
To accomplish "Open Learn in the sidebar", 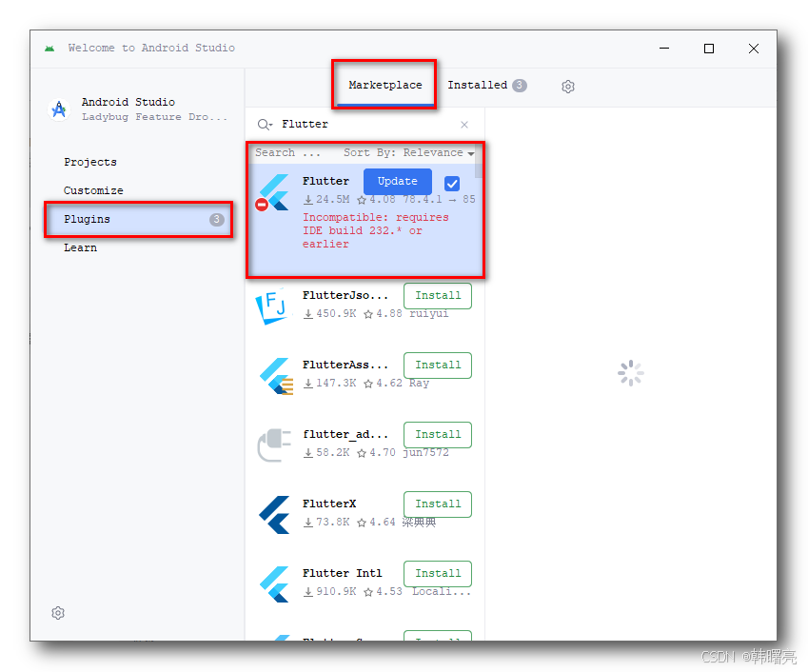I will tap(80, 247).
